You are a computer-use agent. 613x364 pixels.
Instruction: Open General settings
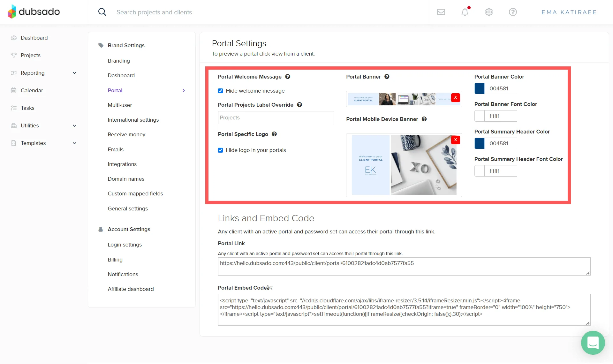tap(128, 209)
